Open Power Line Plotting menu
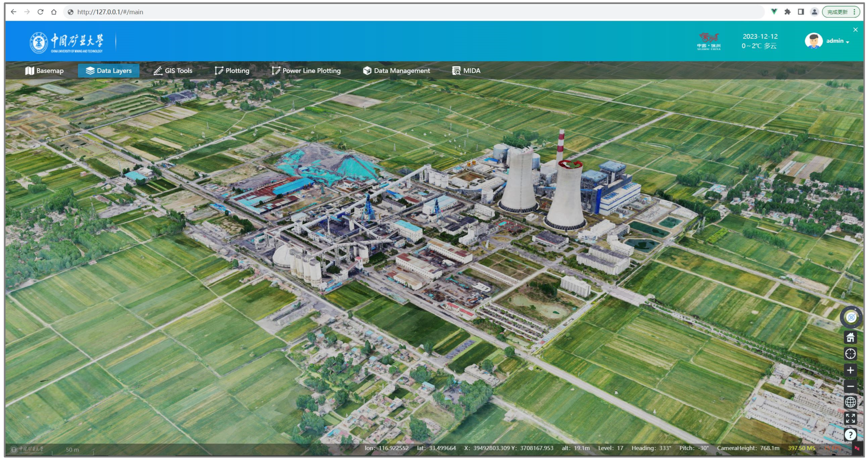Image resolution: width=868 pixels, height=462 pixels. [306, 71]
